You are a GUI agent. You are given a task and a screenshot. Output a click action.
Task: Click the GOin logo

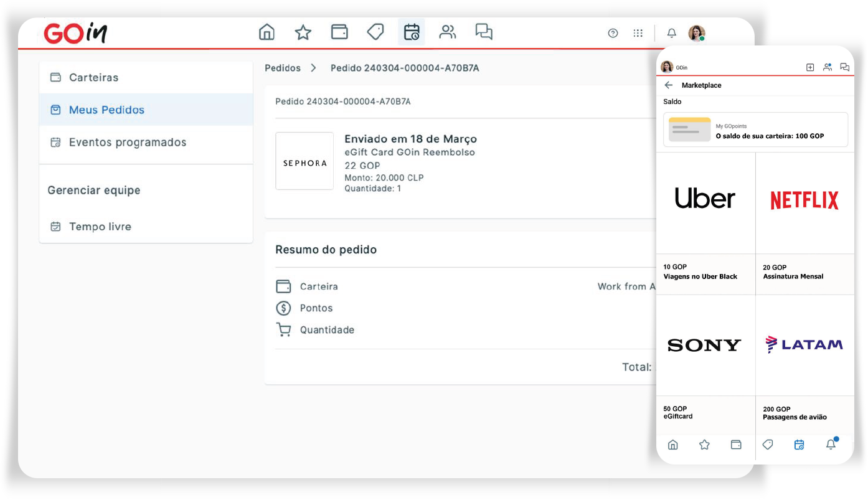pos(75,33)
